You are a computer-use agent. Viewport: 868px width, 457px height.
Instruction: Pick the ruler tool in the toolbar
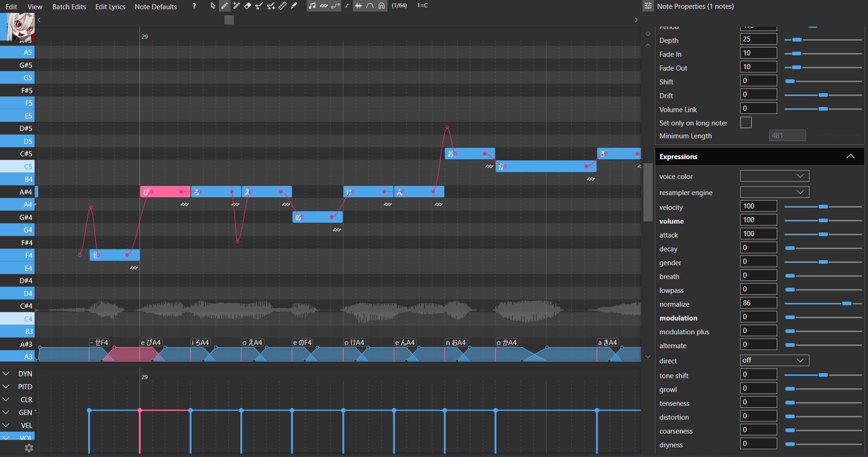pyautogui.click(x=283, y=6)
